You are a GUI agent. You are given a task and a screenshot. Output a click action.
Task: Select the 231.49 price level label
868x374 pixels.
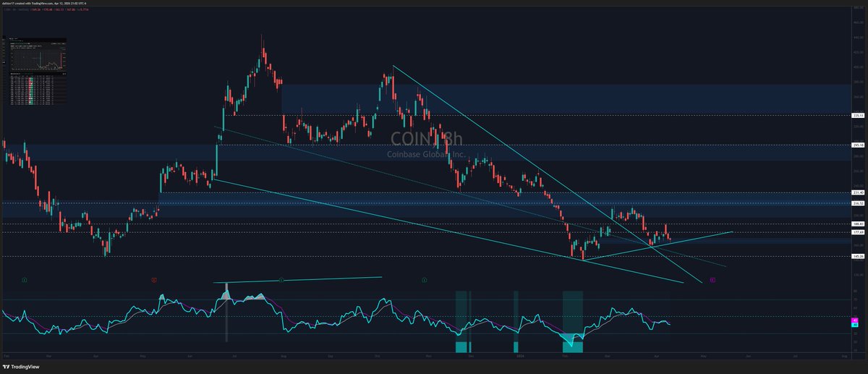pyautogui.click(x=859, y=192)
